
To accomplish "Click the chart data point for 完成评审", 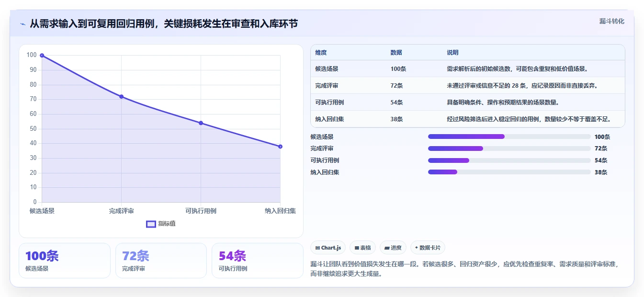I will click(121, 97).
